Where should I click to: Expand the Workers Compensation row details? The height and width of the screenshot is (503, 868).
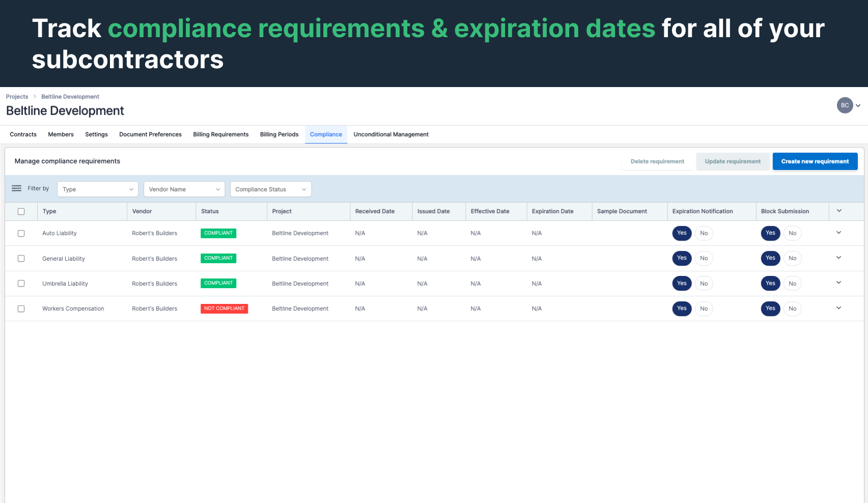click(x=838, y=308)
